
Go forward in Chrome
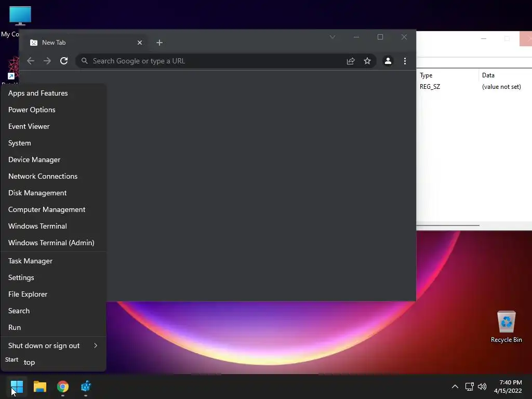pyautogui.click(x=47, y=61)
